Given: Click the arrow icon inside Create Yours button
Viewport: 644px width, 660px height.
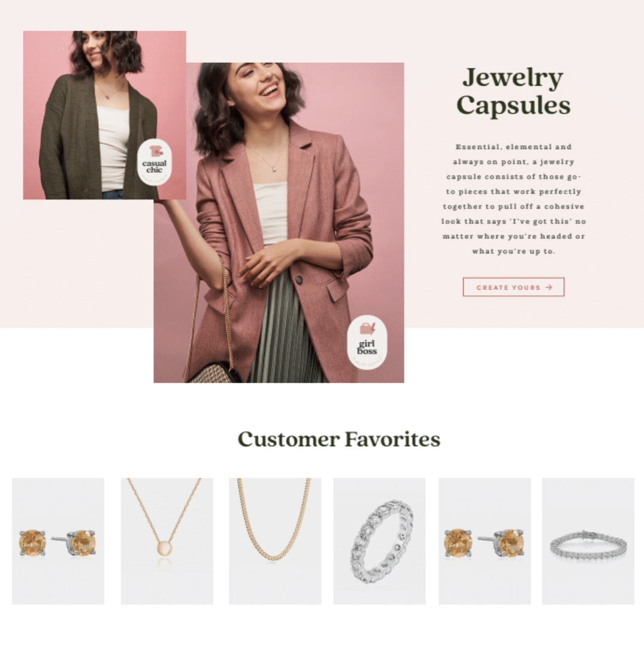Looking at the screenshot, I should point(549,287).
